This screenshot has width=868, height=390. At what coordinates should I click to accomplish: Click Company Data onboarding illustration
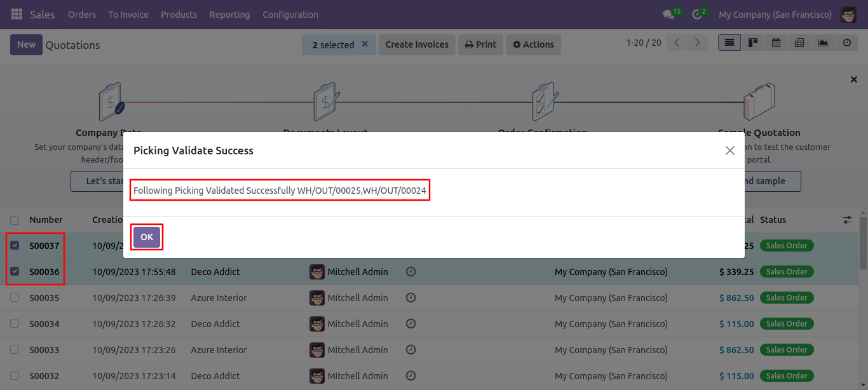click(x=112, y=102)
